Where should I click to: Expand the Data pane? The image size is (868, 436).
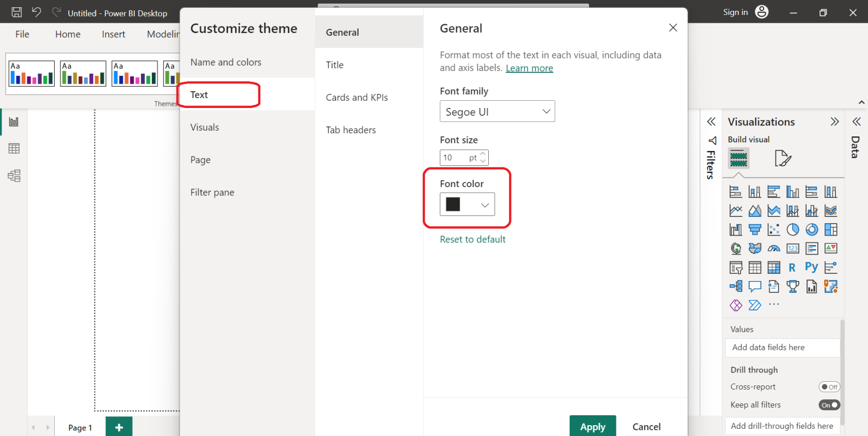tap(857, 122)
